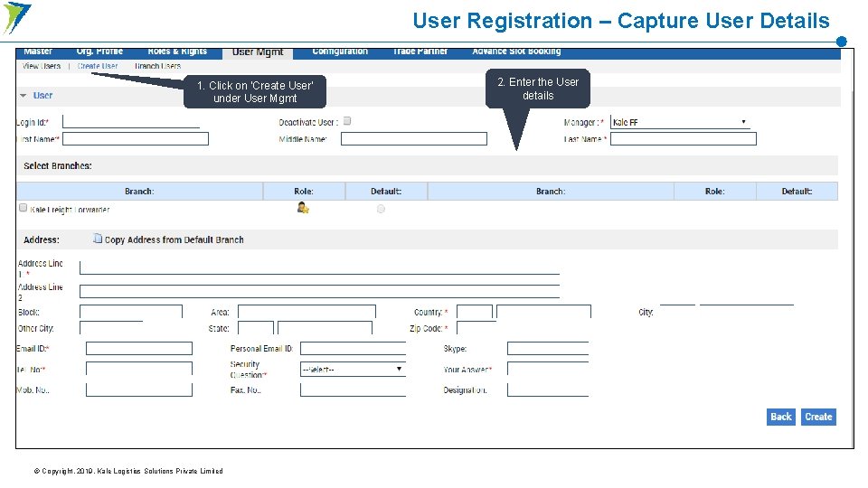Screen dimensions: 868x488
Task: Click the State code input box
Action: point(256,327)
